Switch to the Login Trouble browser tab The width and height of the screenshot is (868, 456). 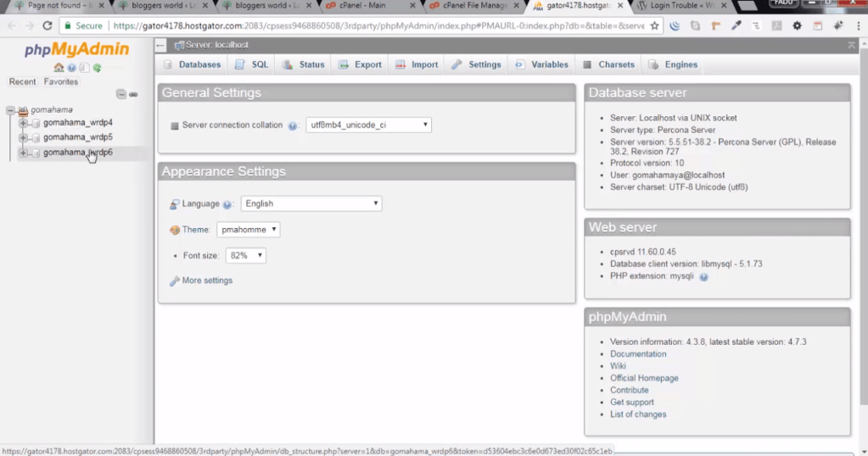(681, 6)
